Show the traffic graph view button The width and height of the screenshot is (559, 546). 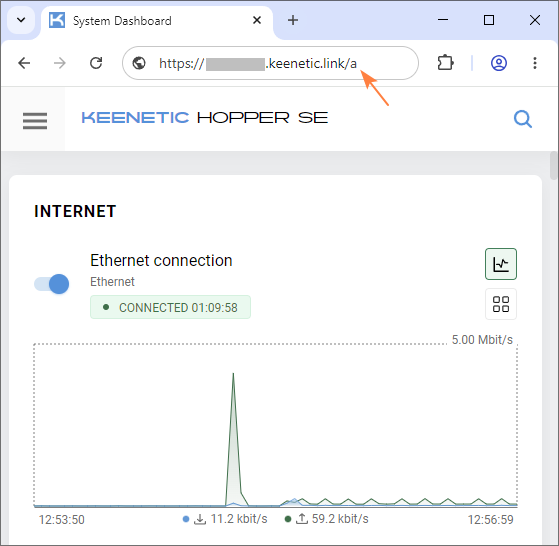pos(501,264)
